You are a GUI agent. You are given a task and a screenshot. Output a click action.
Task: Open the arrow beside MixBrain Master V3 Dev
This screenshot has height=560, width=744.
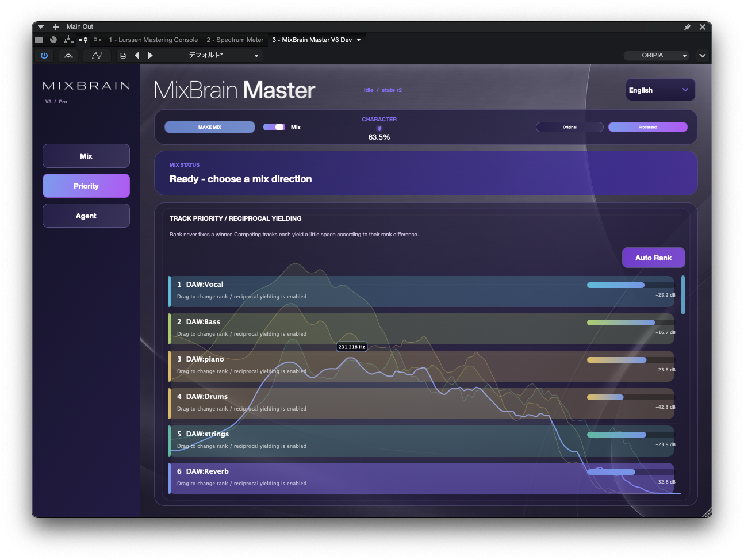click(359, 40)
